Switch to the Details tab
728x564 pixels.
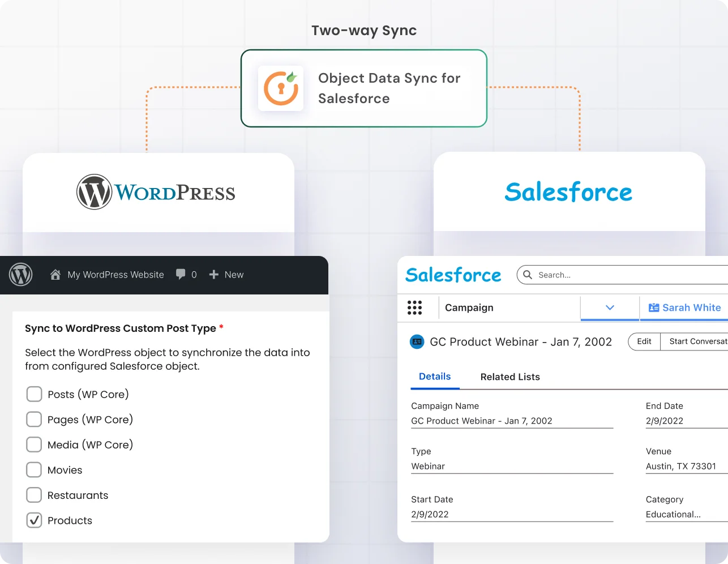[435, 377]
